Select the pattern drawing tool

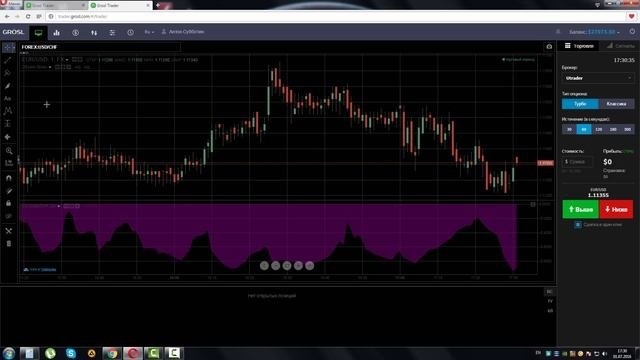pos(8,111)
